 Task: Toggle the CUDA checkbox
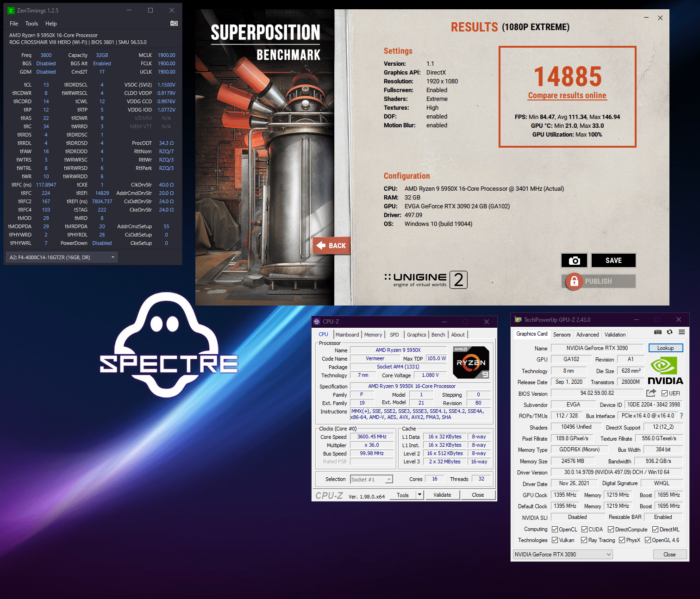tap(584, 530)
